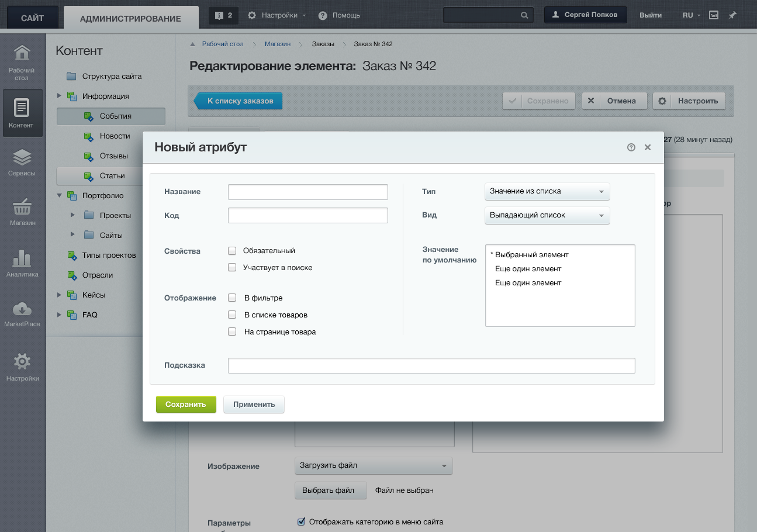Open notifications badge showing 2
The width and height of the screenshot is (757, 532).
[x=224, y=15]
